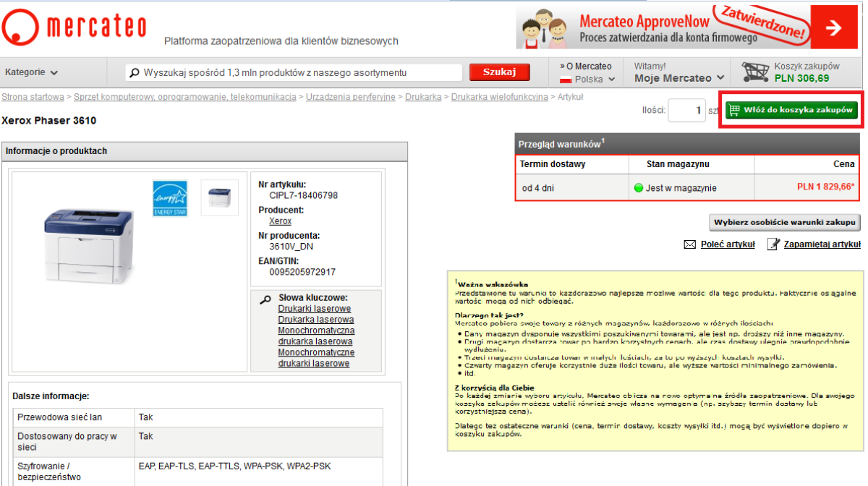Click the quantity input field
The width and height of the screenshot is (868, 486).
686,111
